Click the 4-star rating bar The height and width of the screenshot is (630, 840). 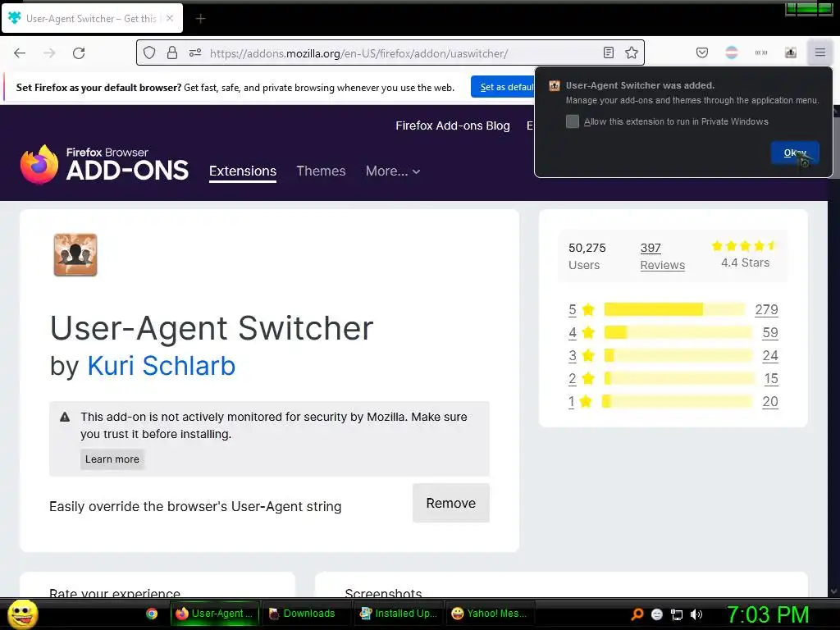[678, 332]
